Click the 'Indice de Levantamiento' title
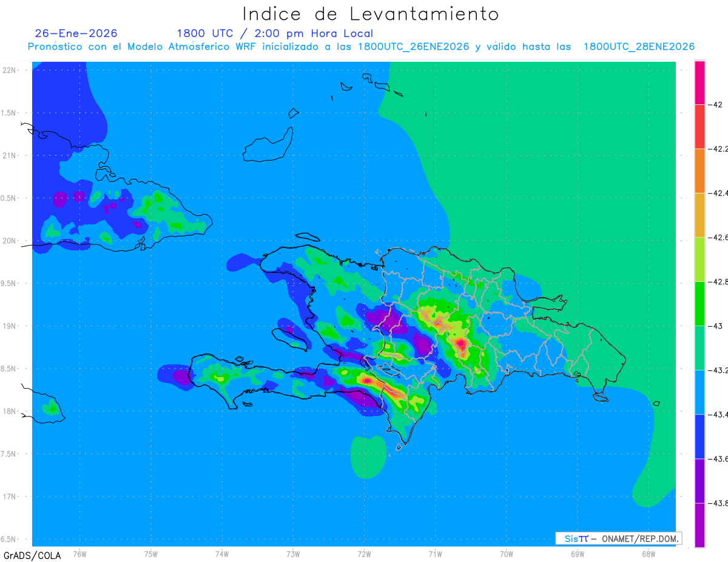Viewport: 728px width, 562px height. click(371, 14)
